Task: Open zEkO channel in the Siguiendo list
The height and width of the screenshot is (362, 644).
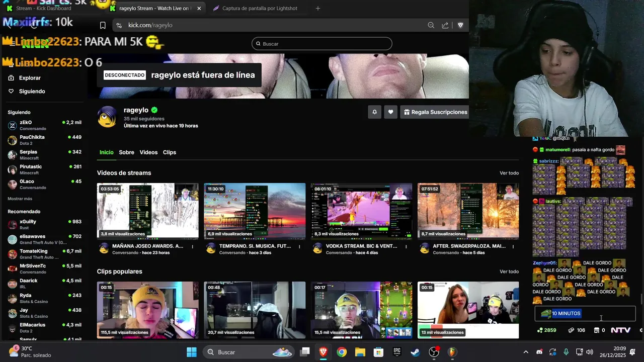Action: coord(44,125)
